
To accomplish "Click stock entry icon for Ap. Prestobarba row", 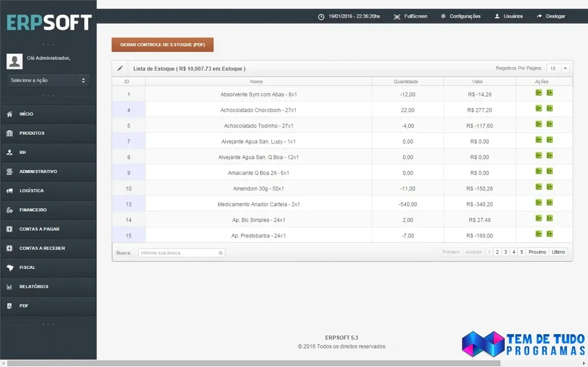I will (x=539, y=234).
